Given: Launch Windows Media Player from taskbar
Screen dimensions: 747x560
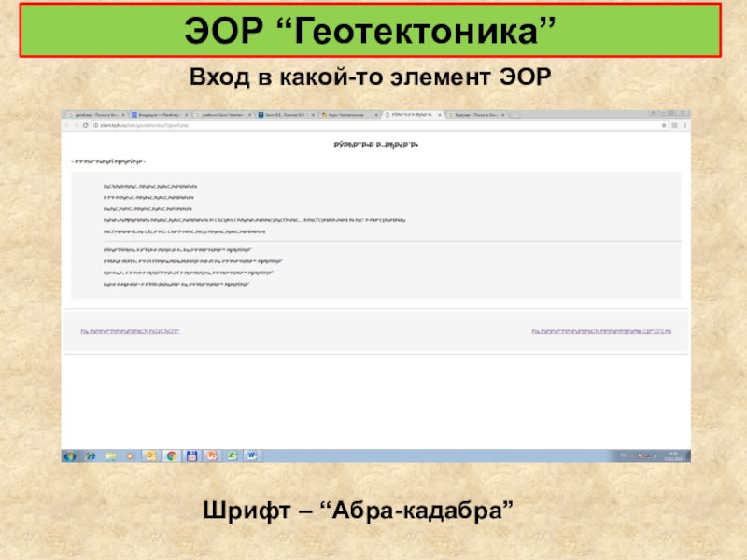Looking at the screenshot, I should [131, 456].
